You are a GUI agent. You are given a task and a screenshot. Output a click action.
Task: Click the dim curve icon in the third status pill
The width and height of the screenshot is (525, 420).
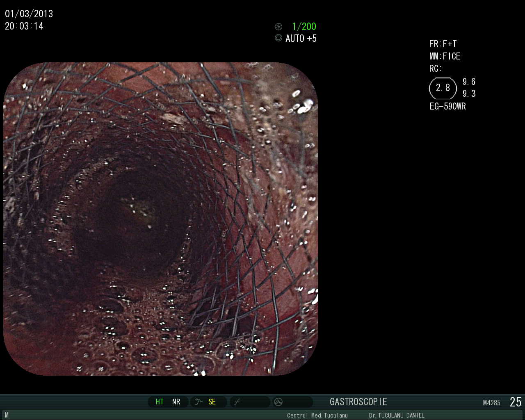click(x=237, y=402)
